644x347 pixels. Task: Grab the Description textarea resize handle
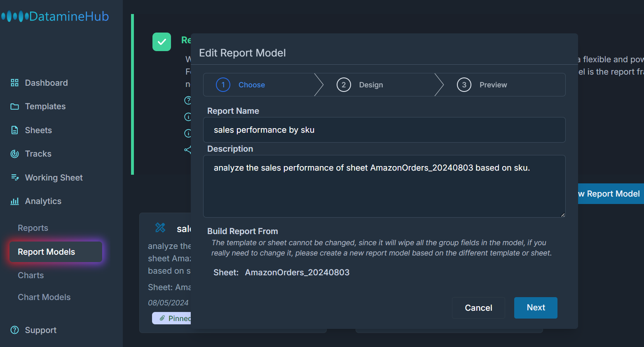click(x=563, y=215)
